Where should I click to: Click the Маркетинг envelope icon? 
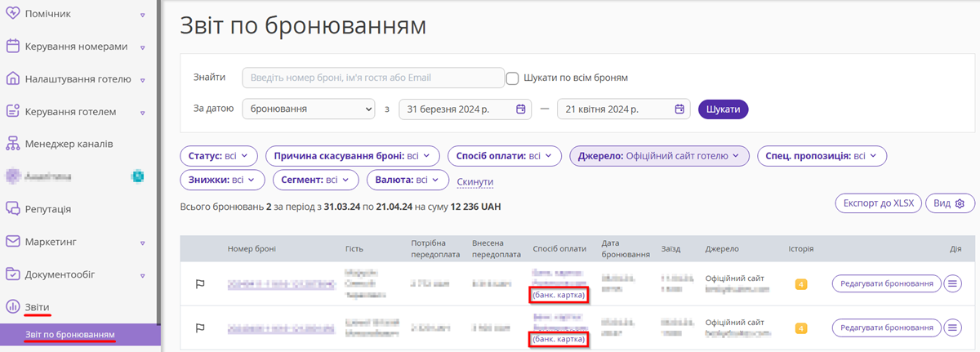pyautogui.click(x=12, y=242)
